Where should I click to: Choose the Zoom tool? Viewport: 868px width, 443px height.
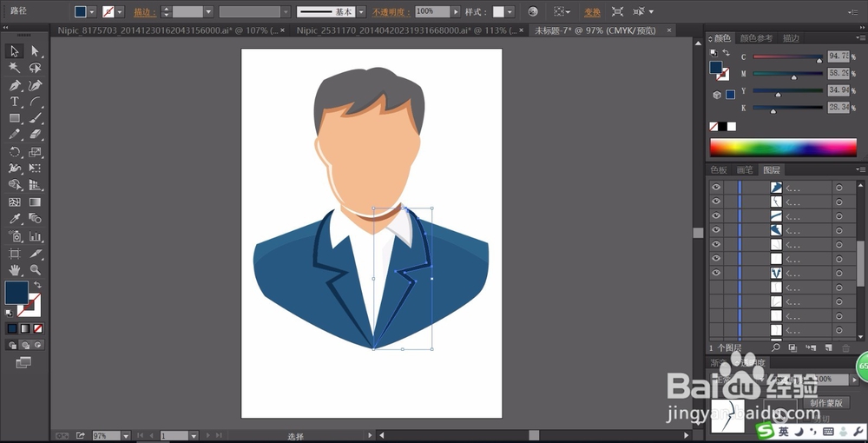(36, 270)
